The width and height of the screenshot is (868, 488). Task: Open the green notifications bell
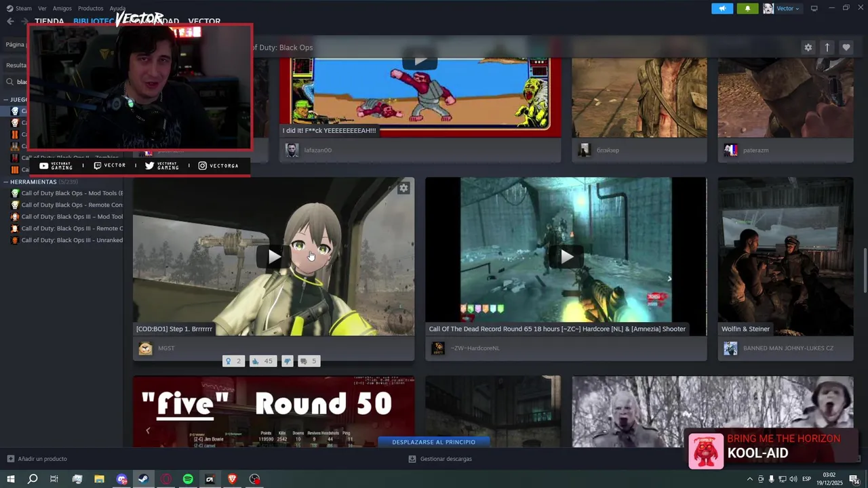(747, 8)
